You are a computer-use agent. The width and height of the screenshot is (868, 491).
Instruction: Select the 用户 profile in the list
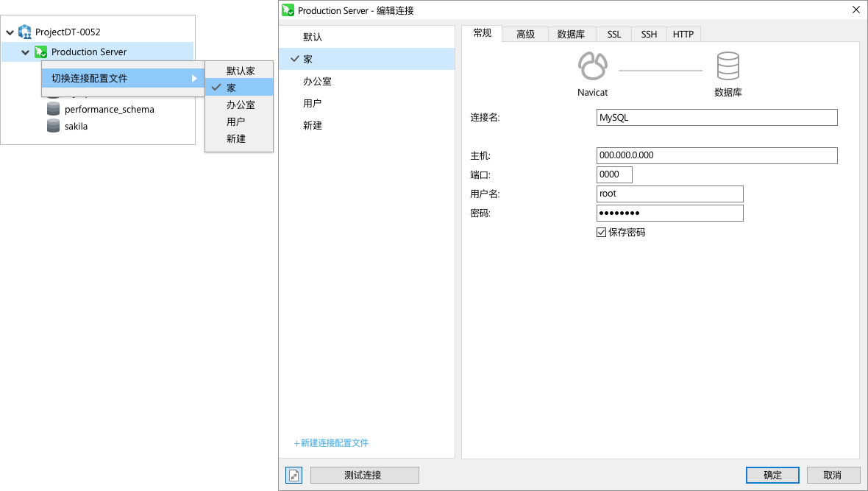[x=312, y=104]
